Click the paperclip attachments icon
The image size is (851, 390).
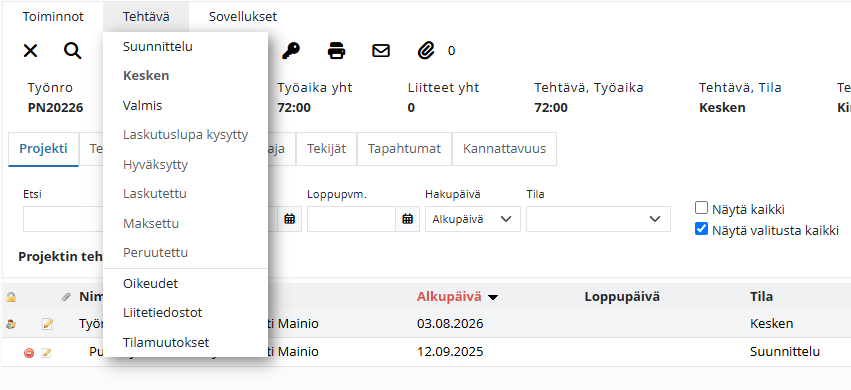click(427, 51)
